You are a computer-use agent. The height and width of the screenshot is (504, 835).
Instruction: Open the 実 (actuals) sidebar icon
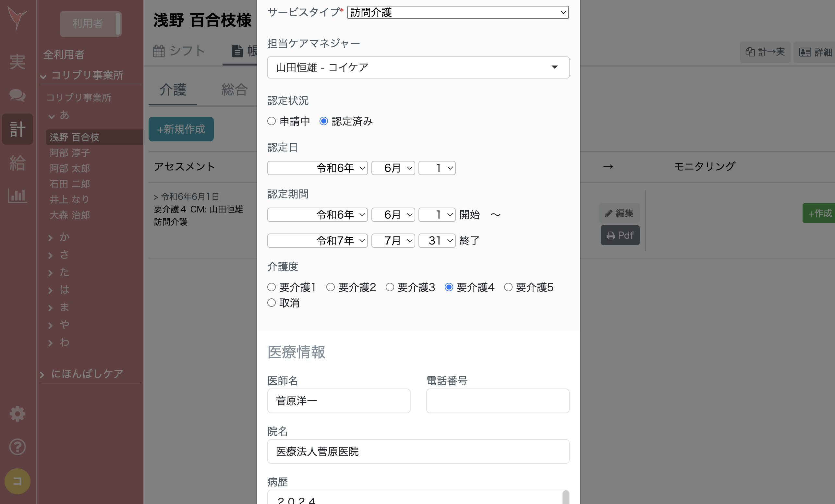pos(17,62)
